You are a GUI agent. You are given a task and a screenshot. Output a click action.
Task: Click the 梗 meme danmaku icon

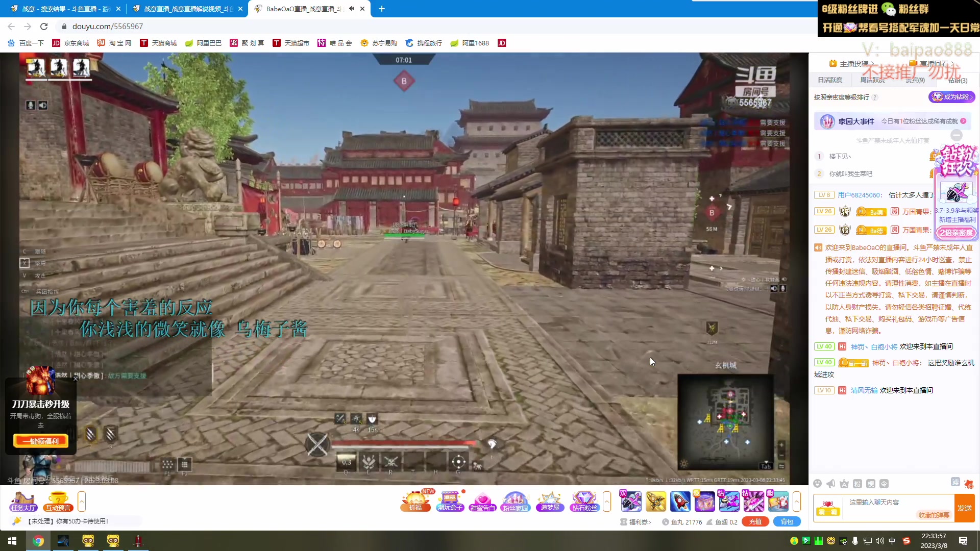click(871, 484)
